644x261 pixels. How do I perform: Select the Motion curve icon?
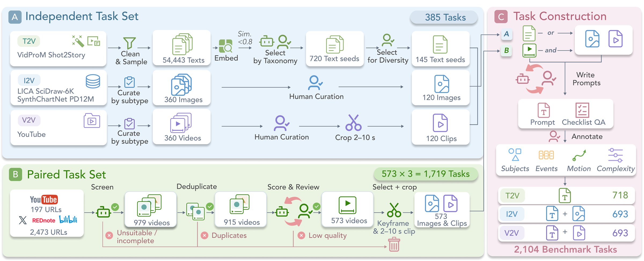(579, 155)
